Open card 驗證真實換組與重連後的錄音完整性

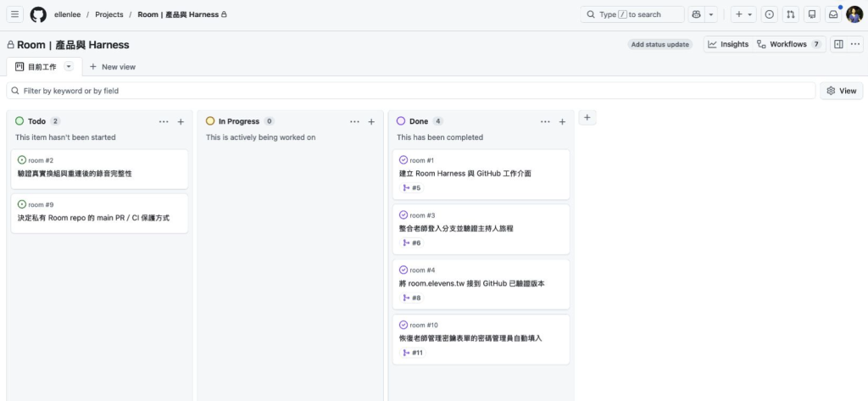pyautogui.click(x=75, y=173)
